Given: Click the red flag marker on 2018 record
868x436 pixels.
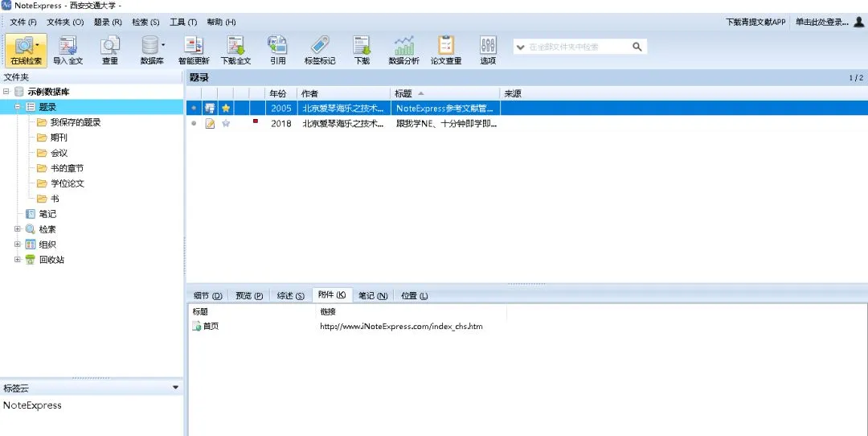Looking at the screenshot, I should [256, 121].
